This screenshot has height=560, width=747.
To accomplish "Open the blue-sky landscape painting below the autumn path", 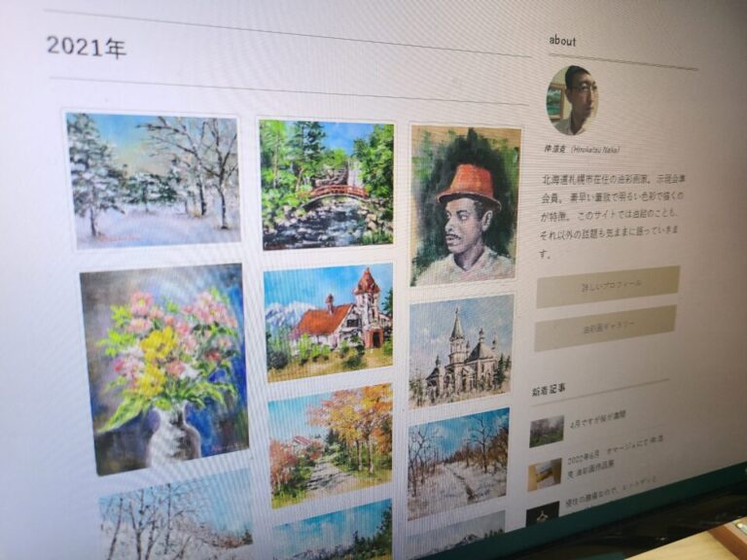I will 334,531.
